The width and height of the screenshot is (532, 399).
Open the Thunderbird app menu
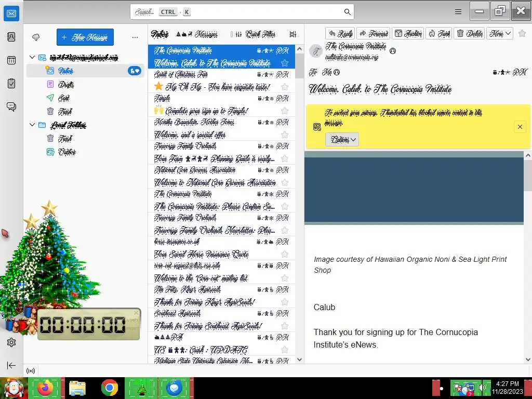click(458, 12)
